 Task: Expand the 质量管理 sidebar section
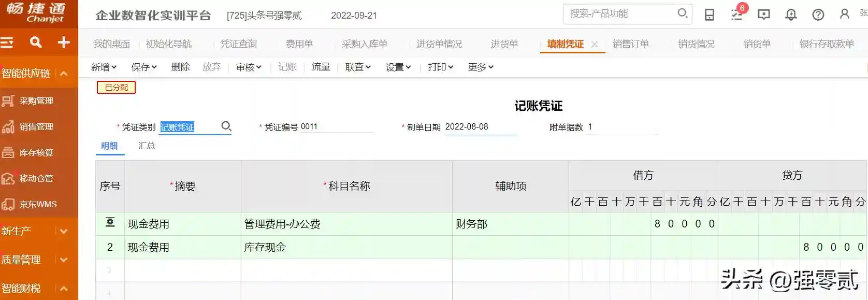[x=64, y=260]
